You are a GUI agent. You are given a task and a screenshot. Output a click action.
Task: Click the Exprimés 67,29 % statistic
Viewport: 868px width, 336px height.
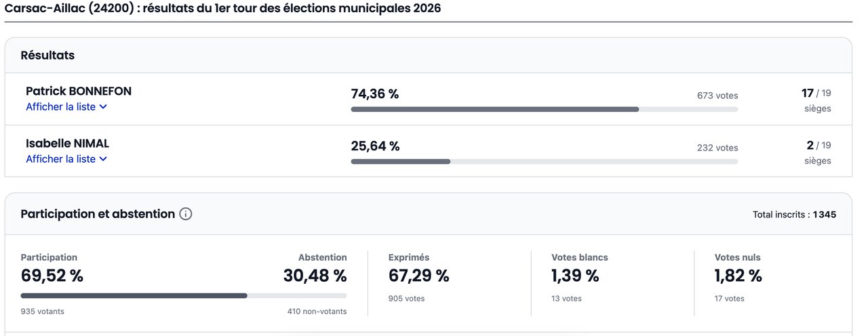[x=418, y=276]
